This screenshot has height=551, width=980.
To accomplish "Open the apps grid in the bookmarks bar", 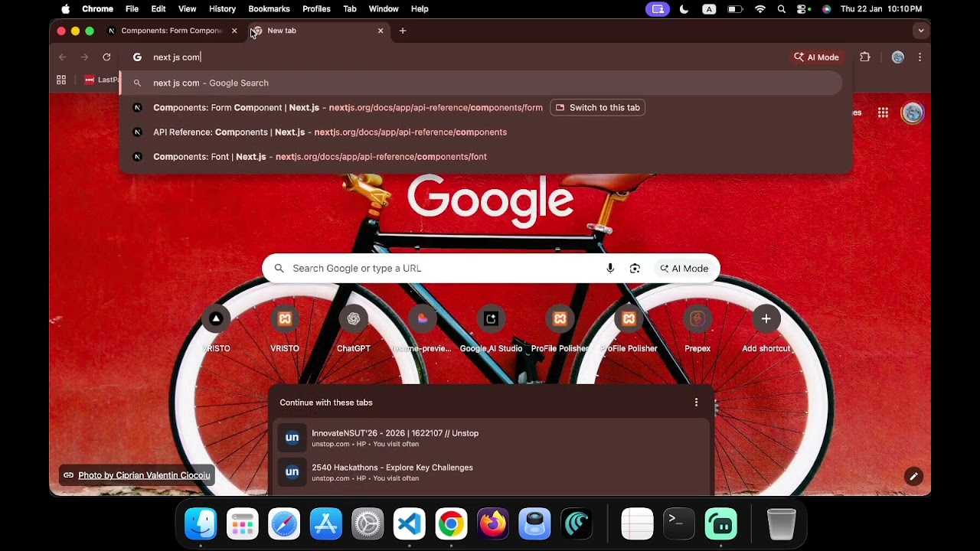I will pos(61,80).
